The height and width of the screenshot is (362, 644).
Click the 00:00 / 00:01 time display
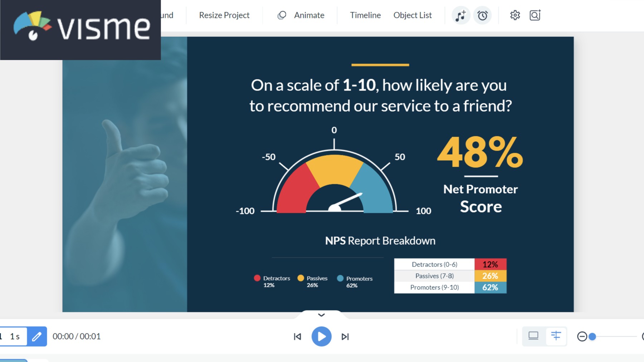tap(77, 336)
